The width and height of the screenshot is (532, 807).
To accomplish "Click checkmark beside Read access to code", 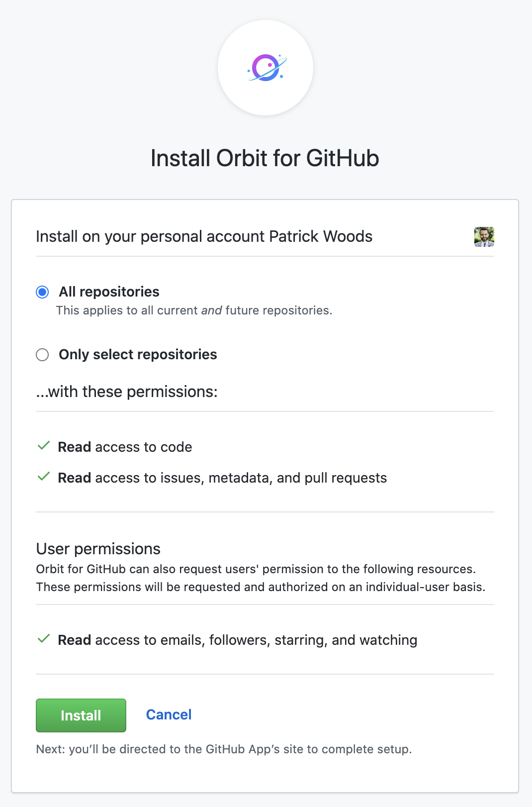I will click(x=44, y=446).
